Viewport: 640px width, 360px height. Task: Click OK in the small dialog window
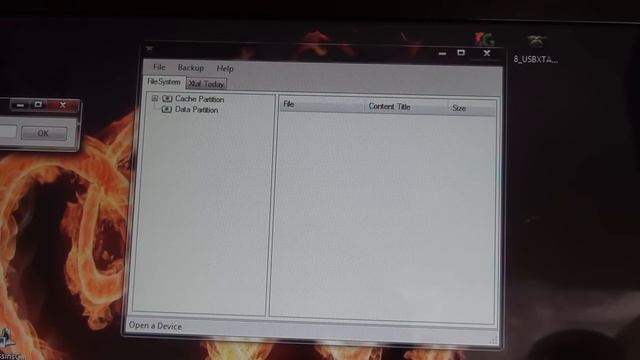coord(44,133)
